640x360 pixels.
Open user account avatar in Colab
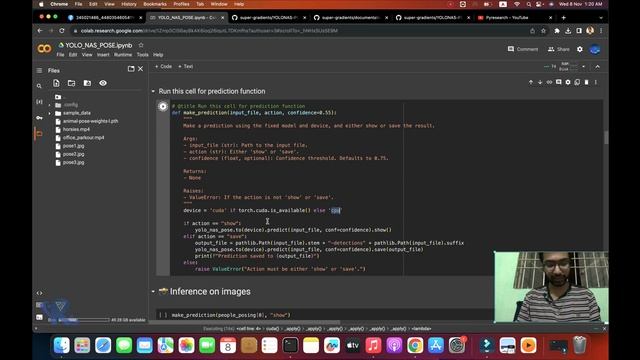[x=595, y=49]
